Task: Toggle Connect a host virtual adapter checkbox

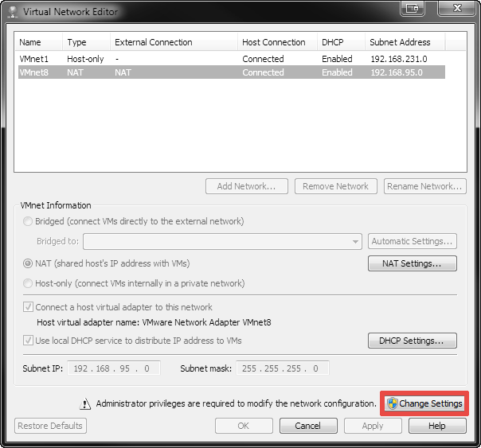Action: point(28,306)
